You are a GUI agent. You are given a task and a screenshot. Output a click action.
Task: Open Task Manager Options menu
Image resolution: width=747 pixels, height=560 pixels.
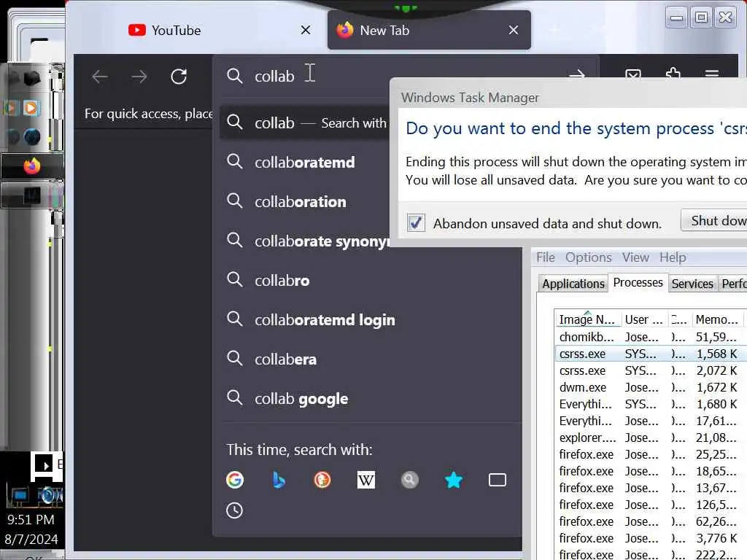point(589,257)
